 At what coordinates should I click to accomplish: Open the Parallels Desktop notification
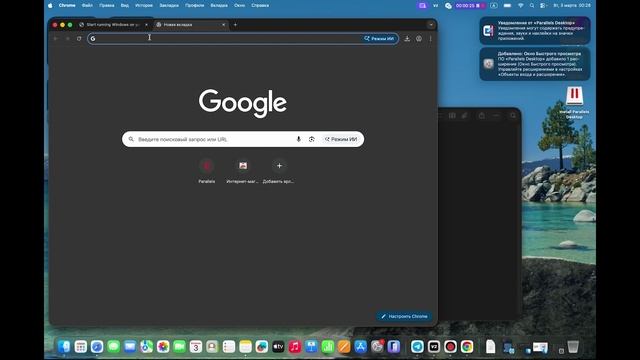coord(535,31)
